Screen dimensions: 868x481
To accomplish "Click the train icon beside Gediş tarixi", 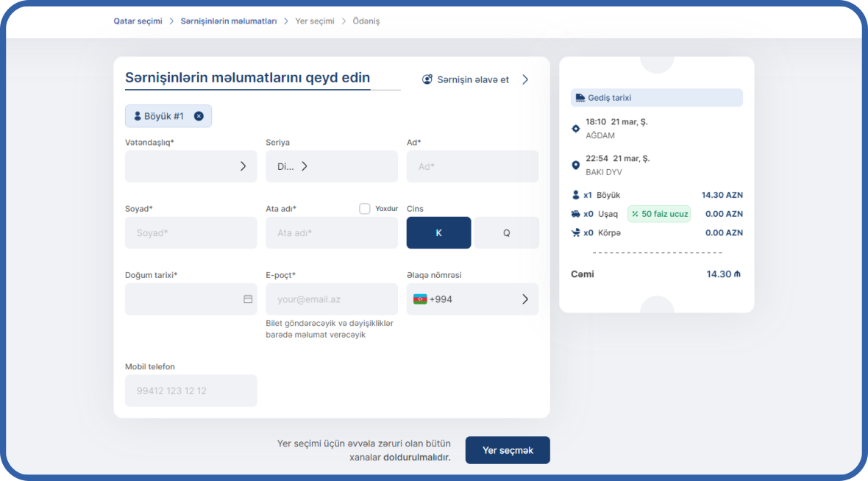I will (580, 98).
